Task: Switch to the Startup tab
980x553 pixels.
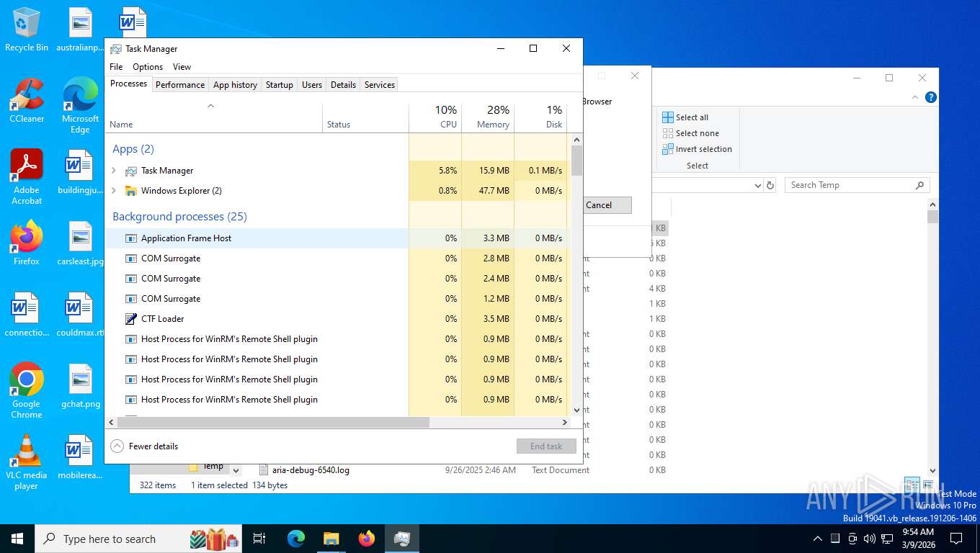Action: (280, 85)
